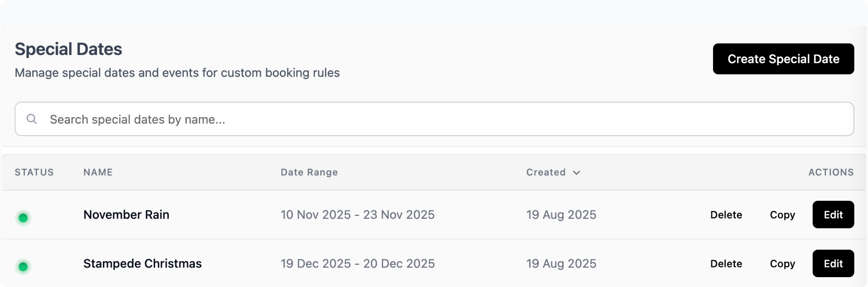Viewport: 868px width, 287px height.
Task: Copy the Stampede Christmas special date
Action: pyautogui.click(x=782, y=263)
